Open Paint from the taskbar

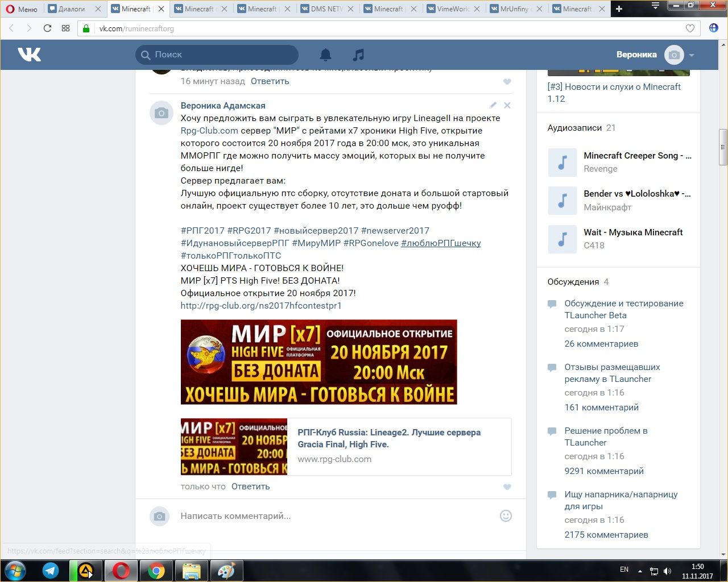(226, 571)
